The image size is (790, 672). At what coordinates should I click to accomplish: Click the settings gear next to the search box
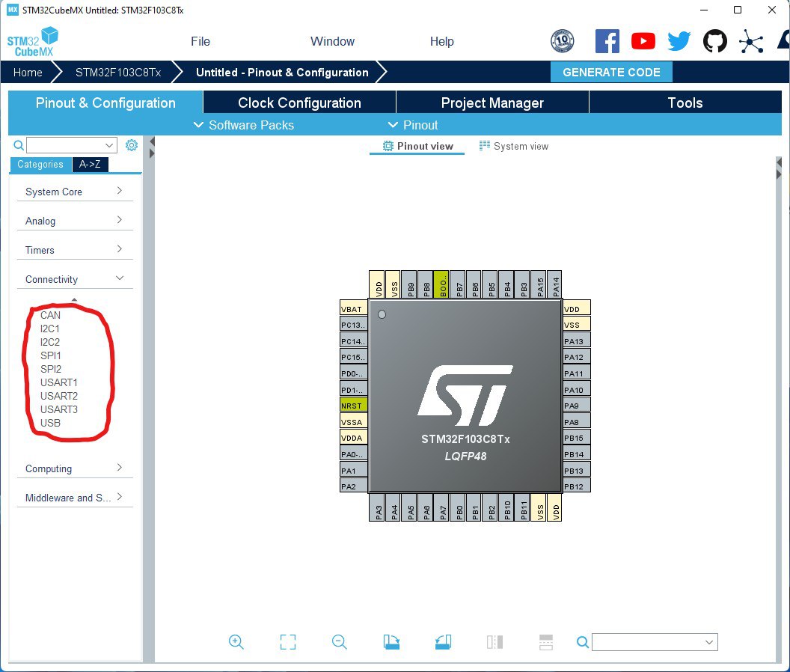pos(132,145)
